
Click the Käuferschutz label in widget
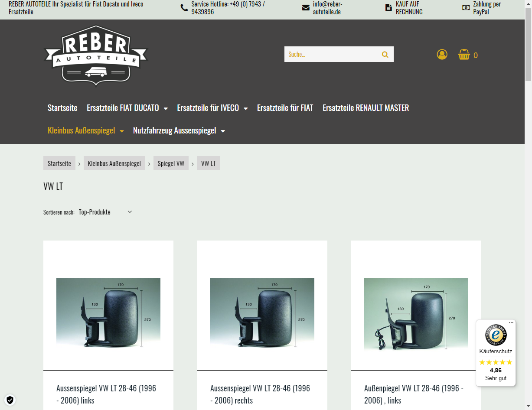tap(496, 351)
